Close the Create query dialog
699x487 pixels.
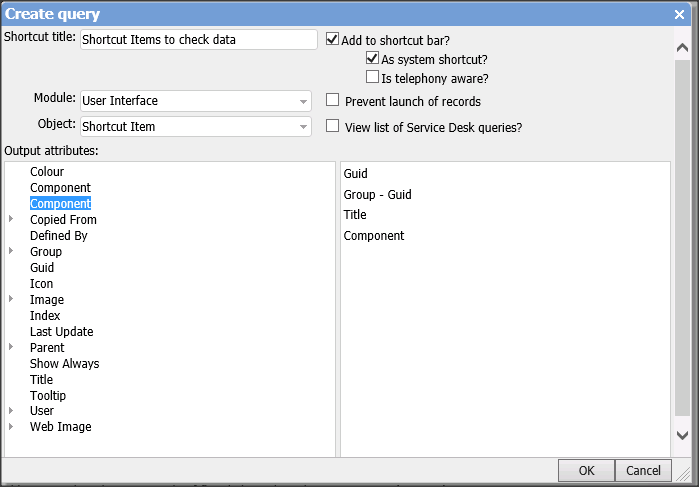coord(679,14)
